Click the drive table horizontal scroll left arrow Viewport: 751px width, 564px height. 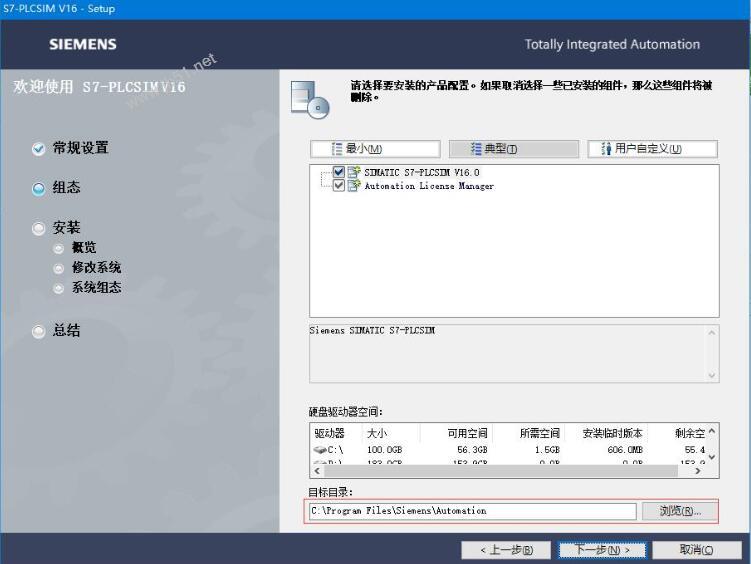[317, 471]
